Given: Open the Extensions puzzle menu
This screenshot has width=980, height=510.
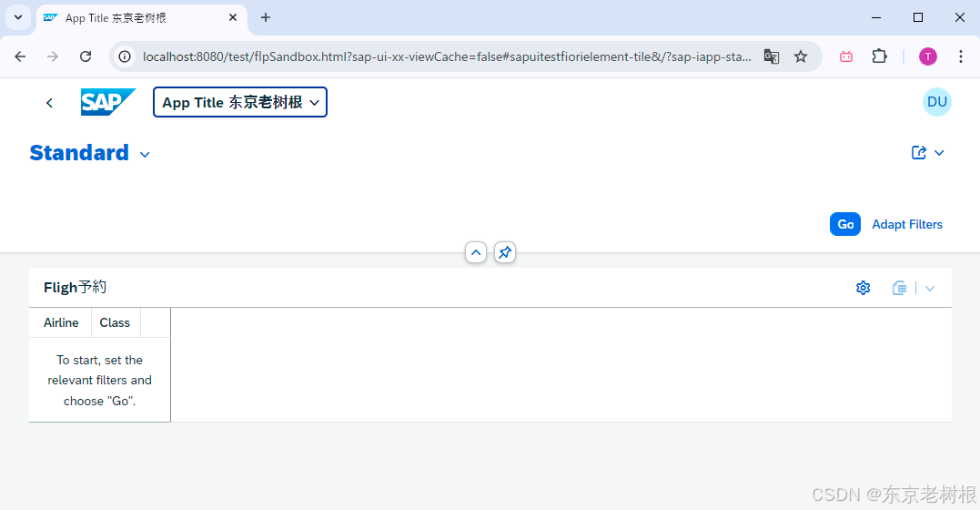Looking at the screenshot, I should pyautogui.click(x=879, y=56).
